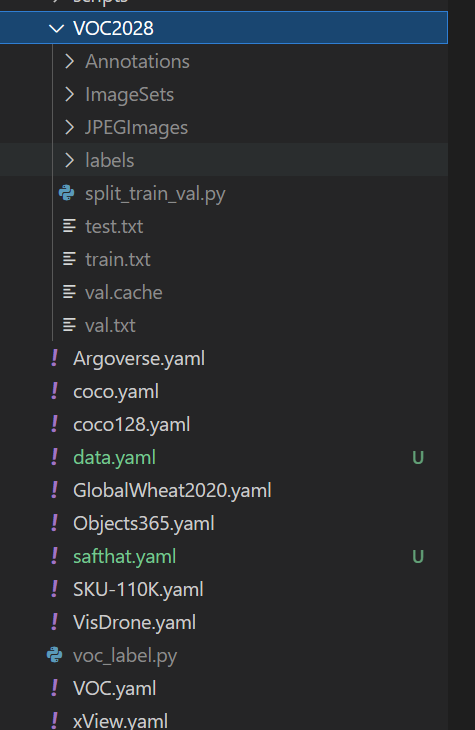Click the YAML exclamation icon beside Argoverse.yaml
Screen dimensions: 475x730
[x=54, y=358]
